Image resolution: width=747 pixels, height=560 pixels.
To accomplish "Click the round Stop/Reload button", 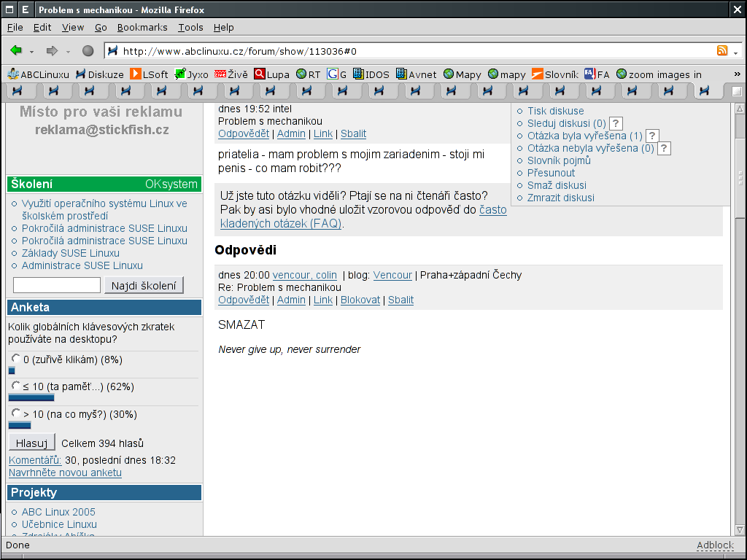I will click(x=88, y=50).
